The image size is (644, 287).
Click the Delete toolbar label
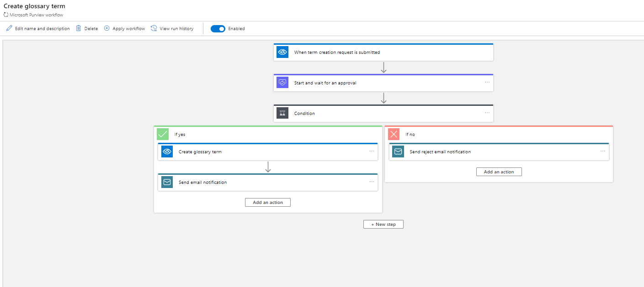(91, 29)
